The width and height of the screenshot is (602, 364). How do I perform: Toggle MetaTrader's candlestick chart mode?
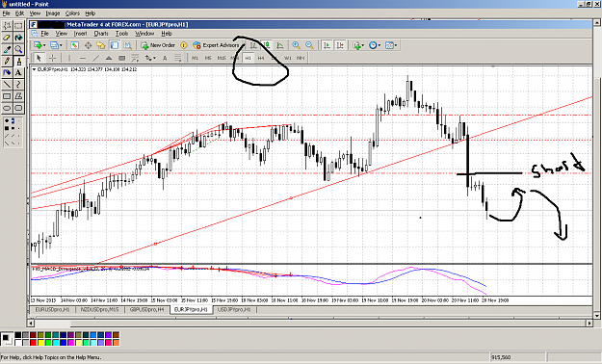point(267,45)
